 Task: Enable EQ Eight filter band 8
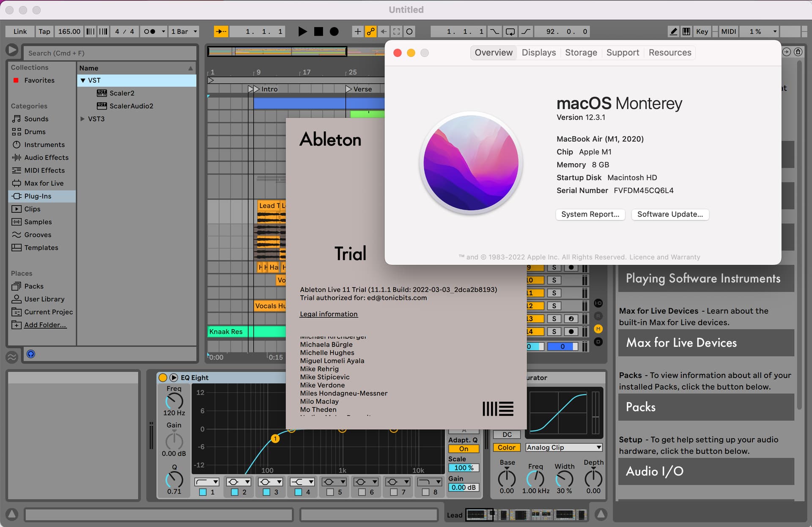tap(425, 492)
